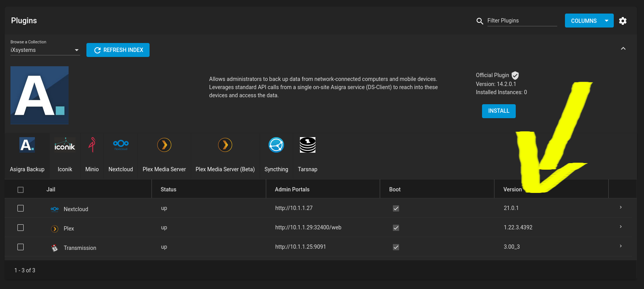Image resolution: width=644 pixels, height=289 pixels.
Task: Click the 'Version: 14.2.0.1' text
Action: (496, 84)
